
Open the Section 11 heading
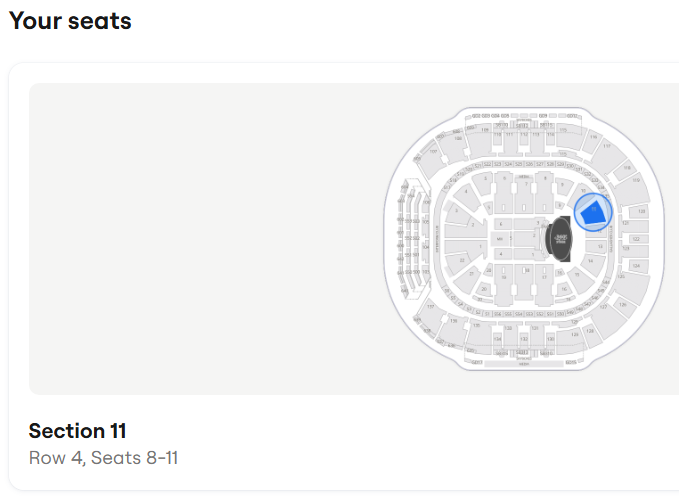click(x=78, y=431)
